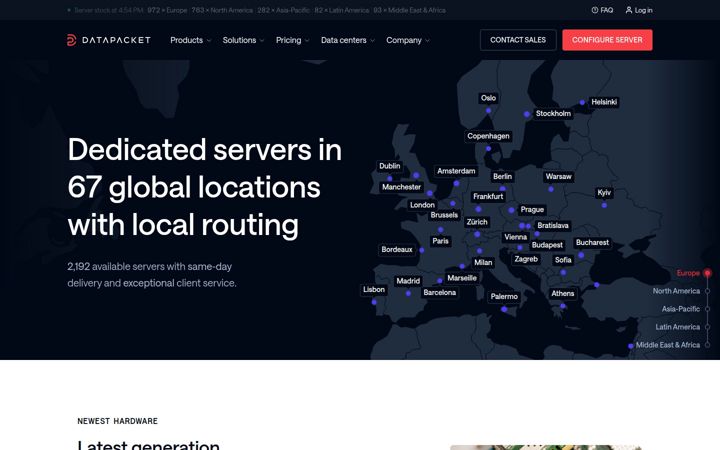Click the Prague map label

(x=532, y=209)
